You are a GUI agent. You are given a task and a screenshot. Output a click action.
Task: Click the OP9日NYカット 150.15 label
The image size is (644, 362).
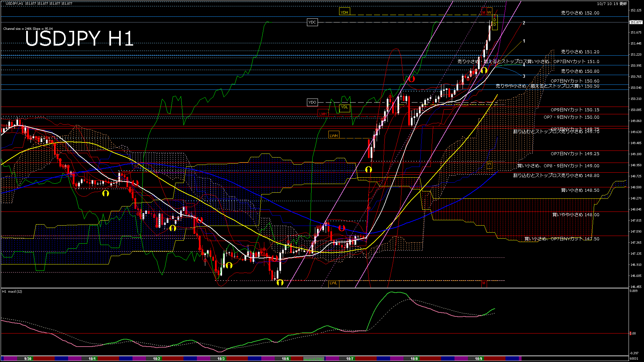tap(575, 110)
